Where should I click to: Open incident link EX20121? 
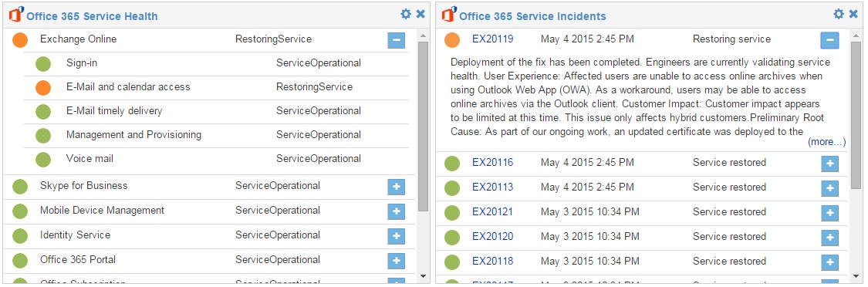pos(493,211)
